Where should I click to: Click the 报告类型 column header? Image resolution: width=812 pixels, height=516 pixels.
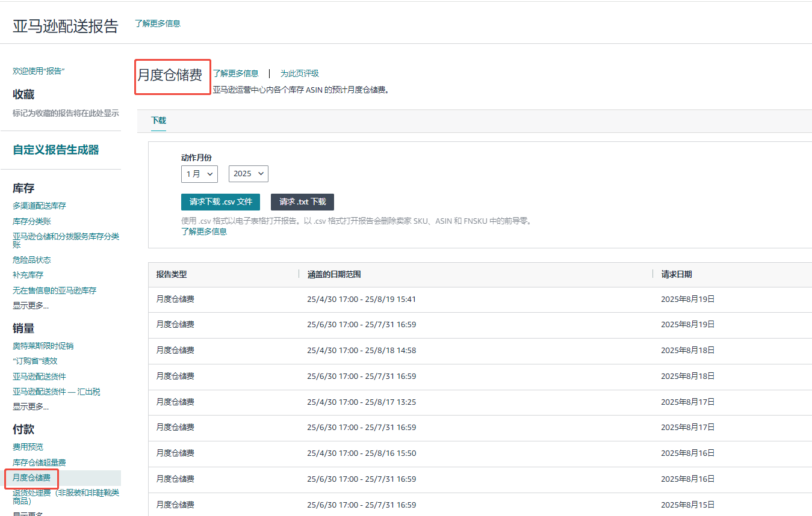(172, 274)
